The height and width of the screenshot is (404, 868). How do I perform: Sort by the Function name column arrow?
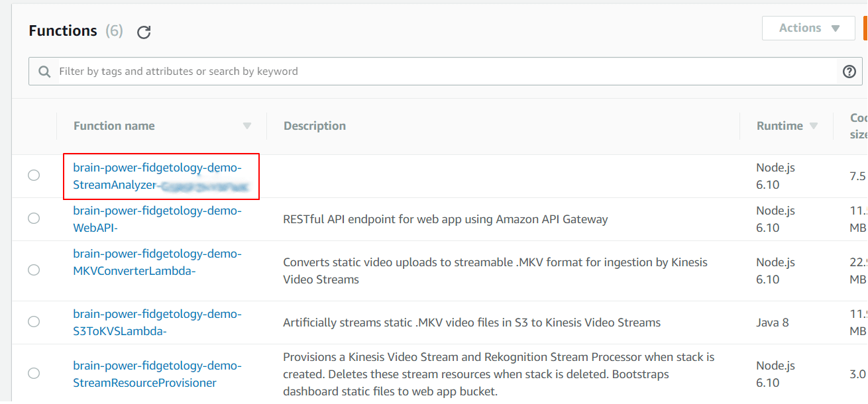pos(247,126)
